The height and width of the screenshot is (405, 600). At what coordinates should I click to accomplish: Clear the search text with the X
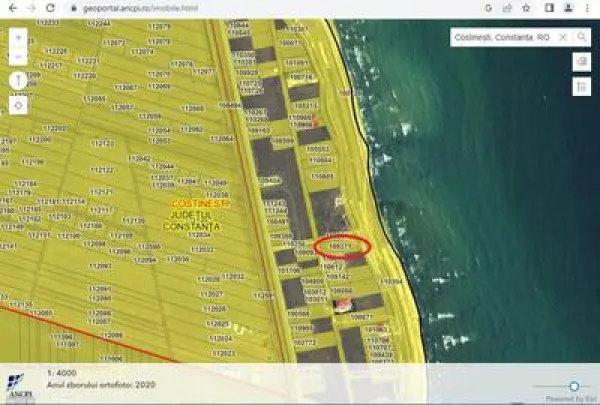point(563,37)
